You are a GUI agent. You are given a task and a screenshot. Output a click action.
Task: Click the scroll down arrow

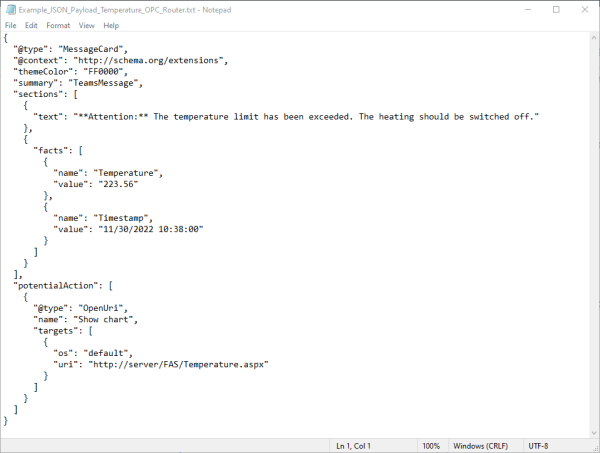click(x=594, y=433)
